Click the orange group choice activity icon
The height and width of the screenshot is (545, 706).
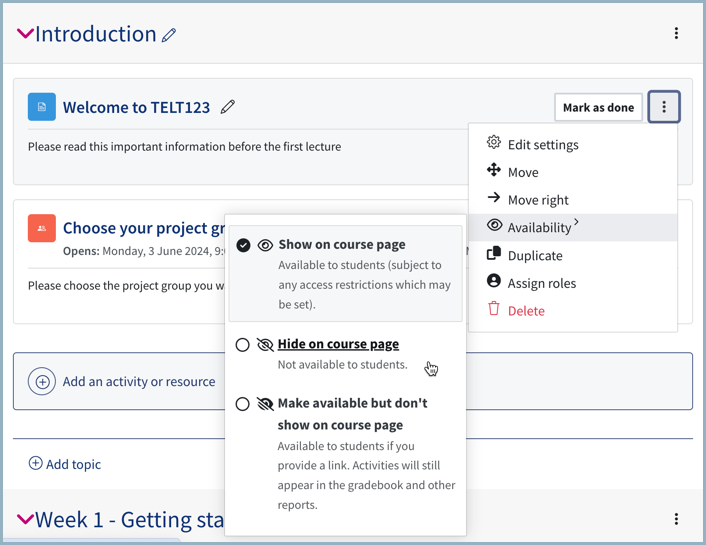pyautogui.click(x=42, y=228)
